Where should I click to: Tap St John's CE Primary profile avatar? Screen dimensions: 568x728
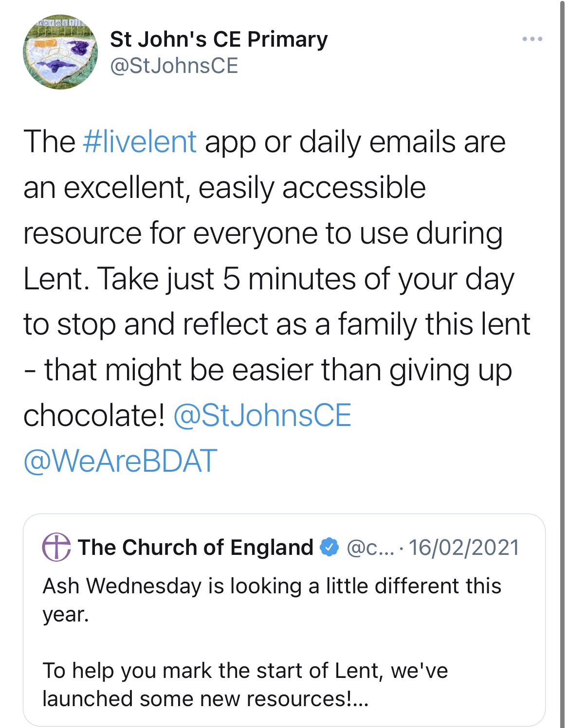60,52
